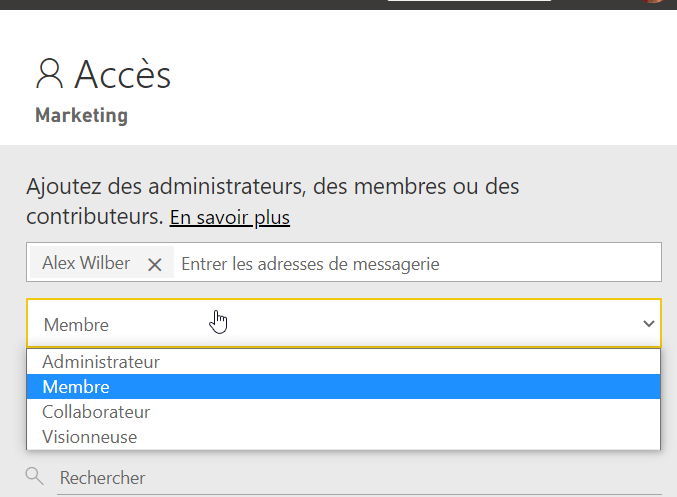This screenshot has width=677, height=497.
Task: Click the profile avatar in top corner
Action: click(655, 2)
